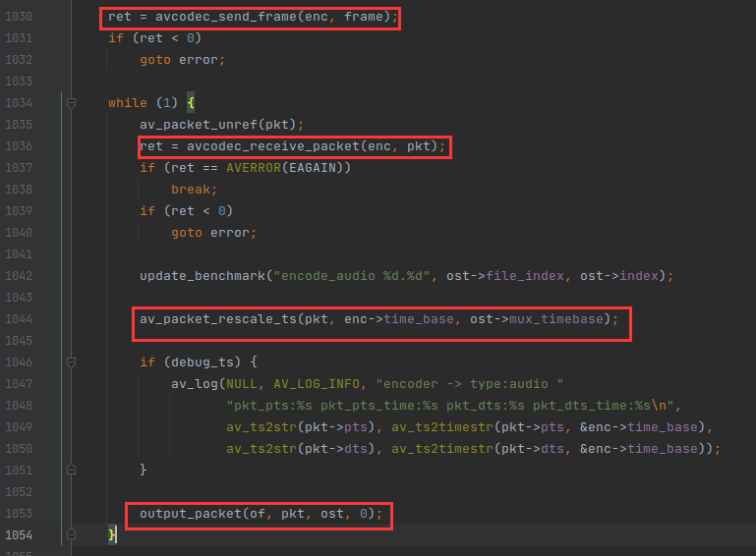
Task: Click line number 1044 in the gutter
Action: (x=19, y=319)
